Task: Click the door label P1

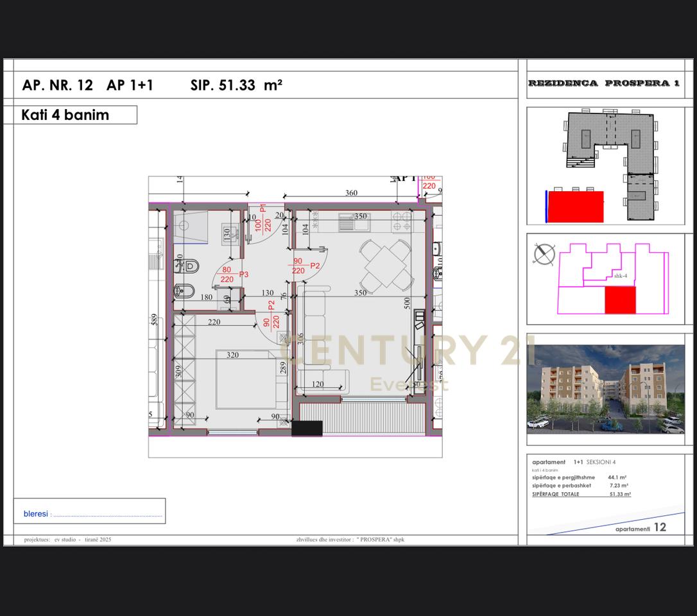Action: 262,209
